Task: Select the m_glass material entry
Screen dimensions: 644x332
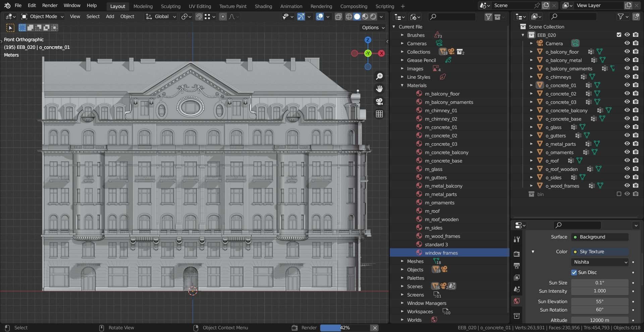Action: click(433, 169)
